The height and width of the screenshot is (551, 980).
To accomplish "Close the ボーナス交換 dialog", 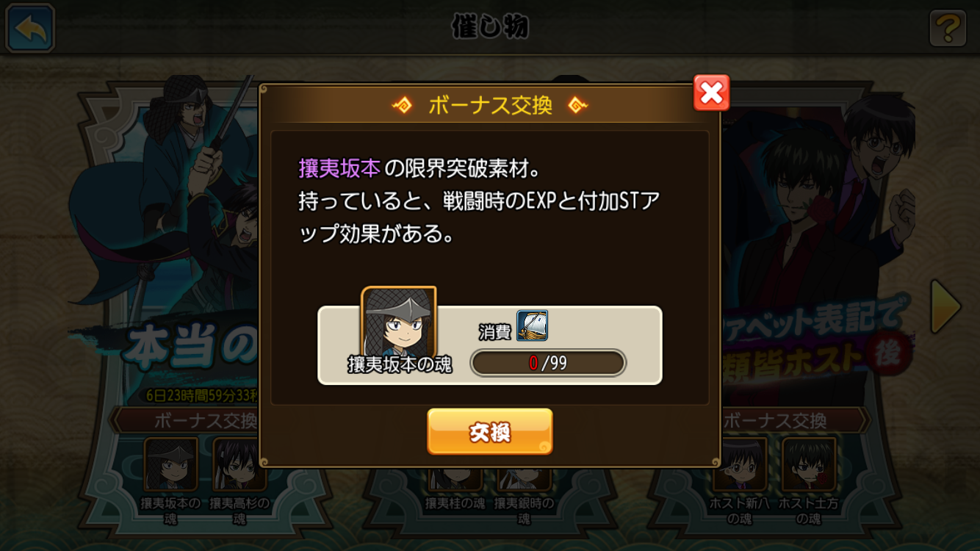I will click(x=711, y=93).
